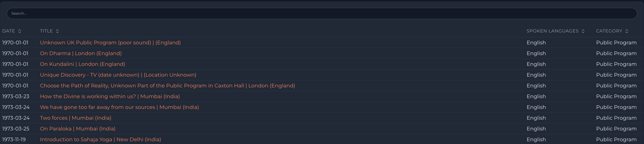Viewport: 644px width, 144px height.
Task: Click the sort icon beside Category header
Action: tap(627, 31)
